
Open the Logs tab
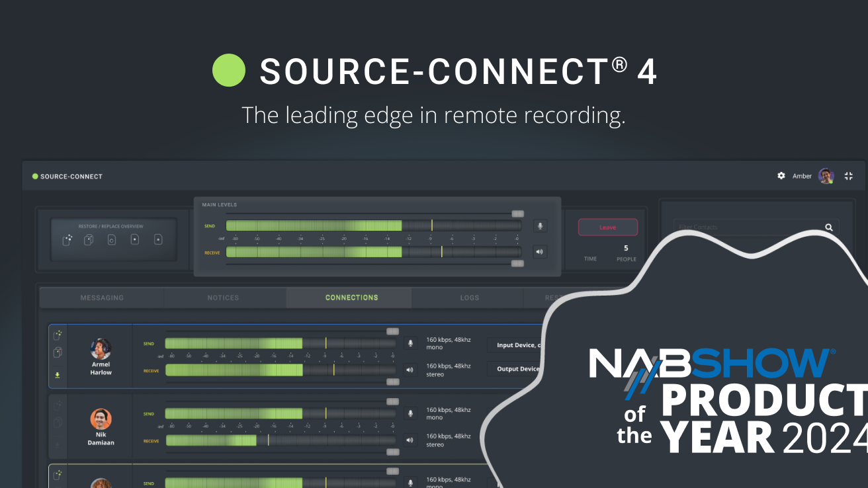469,298
